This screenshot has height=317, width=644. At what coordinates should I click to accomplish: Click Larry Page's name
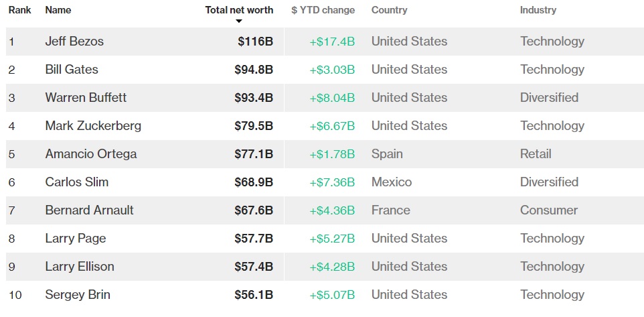click(76, 239)
